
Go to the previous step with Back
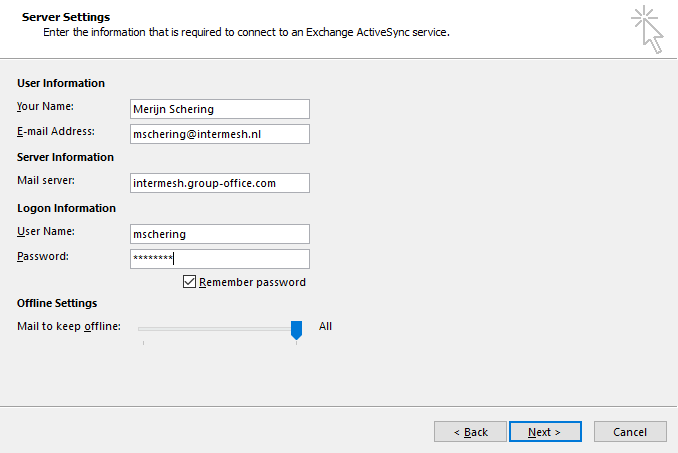[x=470, y=432]
